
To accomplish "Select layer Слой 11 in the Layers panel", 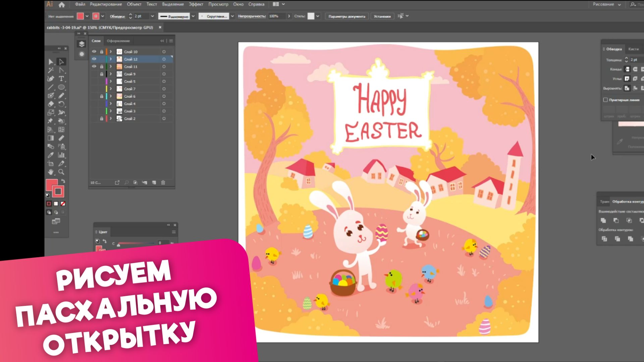I will point(130,66).
